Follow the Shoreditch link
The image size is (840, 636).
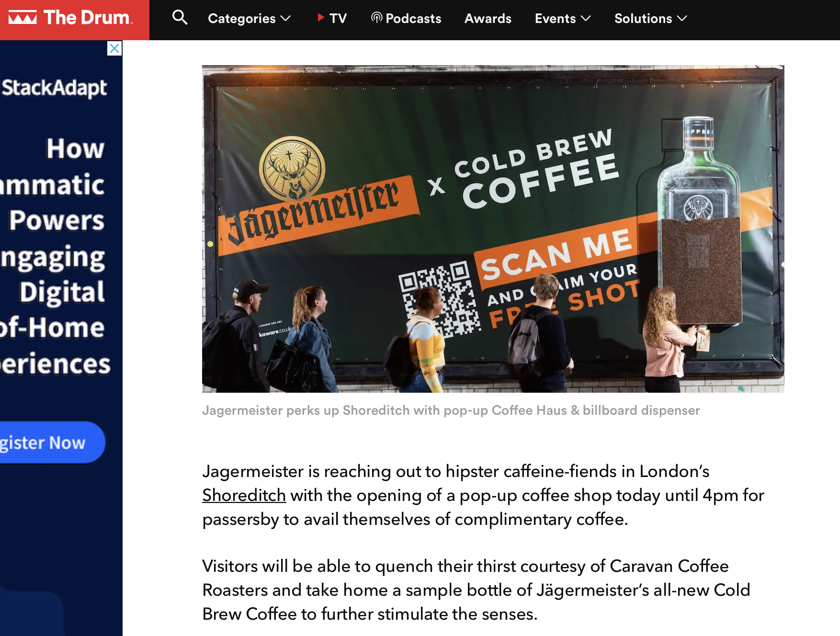click(244, 495)
